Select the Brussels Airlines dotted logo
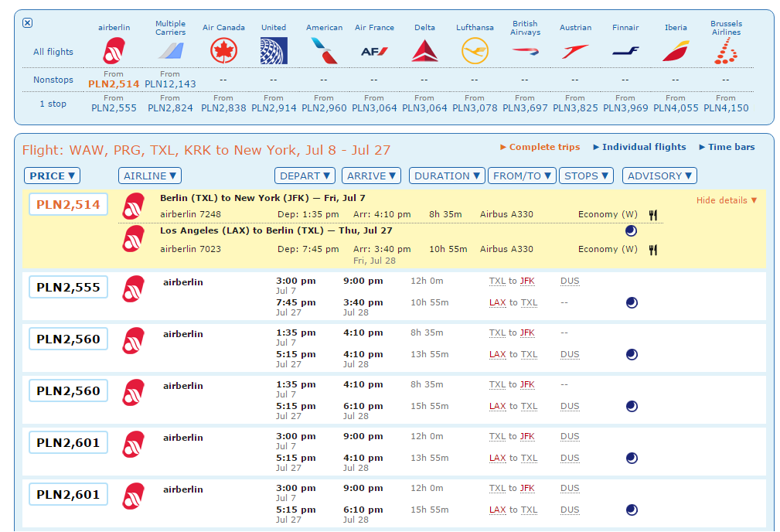Image resolution: width=780 pixels, height=532 pixels. tap(726, 51)
